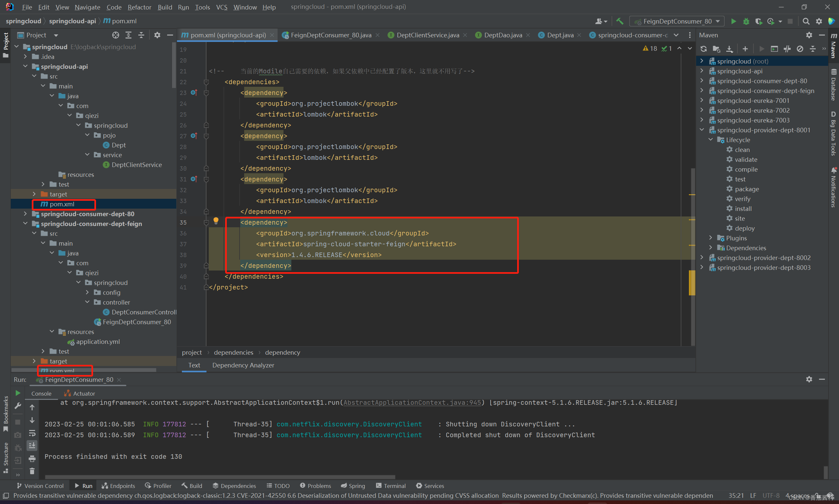Image resolution: width=839 pixels, height=504 pixels.
Task: Expand .idea folder in project tree
Action: coord(26,56)
